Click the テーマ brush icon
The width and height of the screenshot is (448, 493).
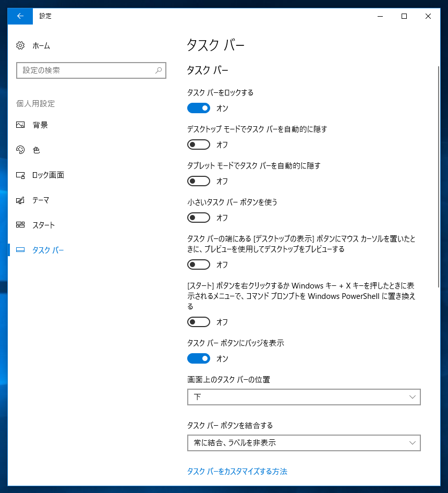tap(20, 200)
